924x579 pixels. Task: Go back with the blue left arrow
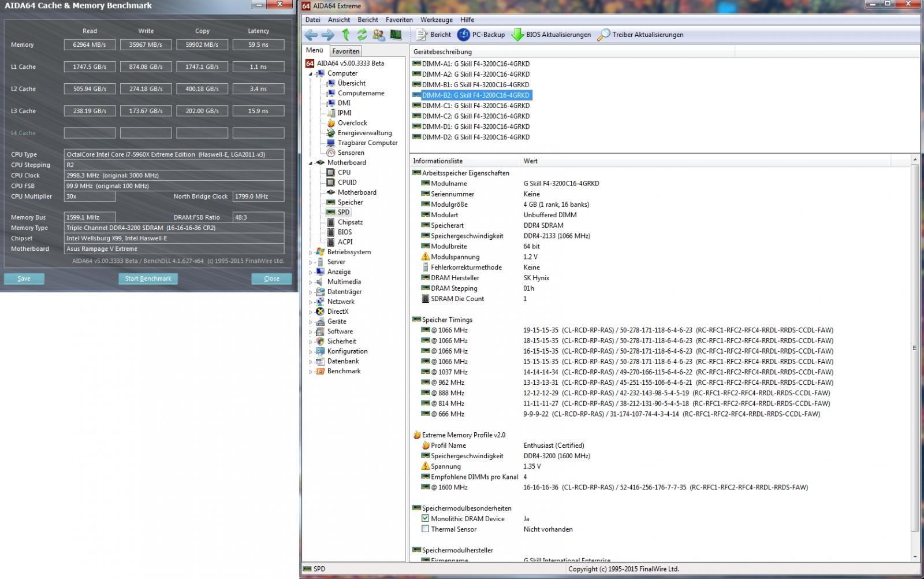pyautogui.click(x=311, y=35)
